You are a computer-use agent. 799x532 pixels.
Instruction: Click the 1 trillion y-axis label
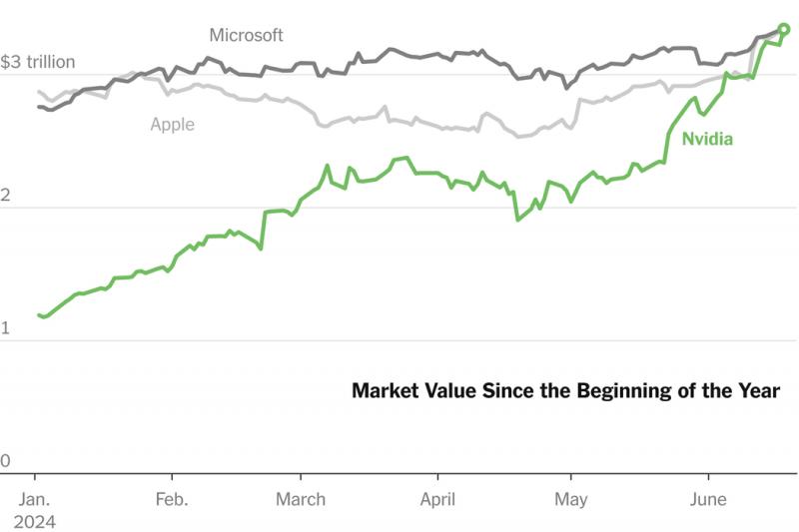(x=6, y=328)
